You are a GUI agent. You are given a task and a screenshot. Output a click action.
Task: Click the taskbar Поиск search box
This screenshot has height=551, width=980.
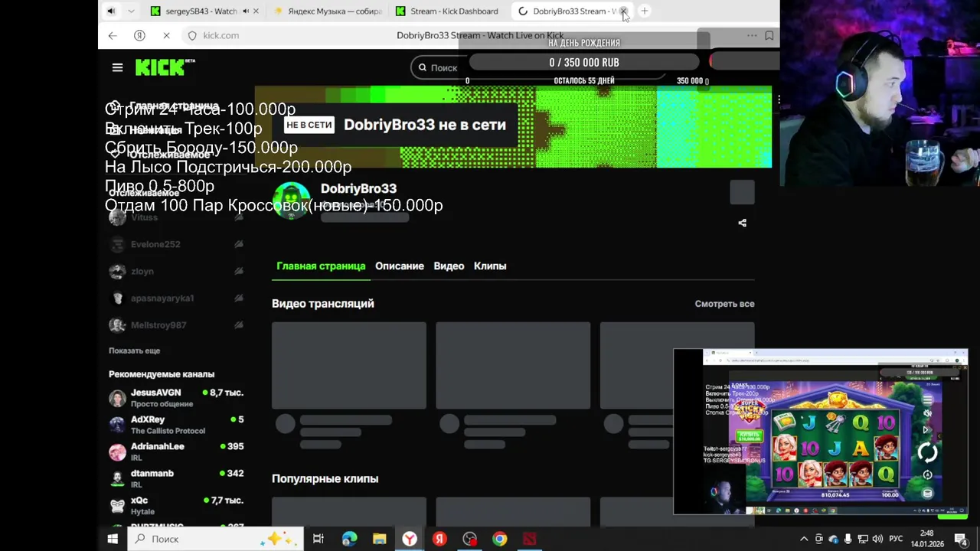coord(215,539)
